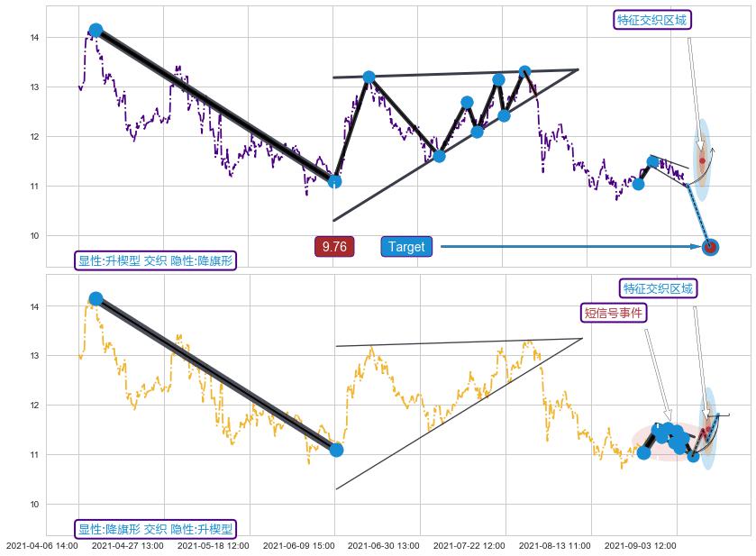Click top chart downtrend end marker near 11

(334, 181)
